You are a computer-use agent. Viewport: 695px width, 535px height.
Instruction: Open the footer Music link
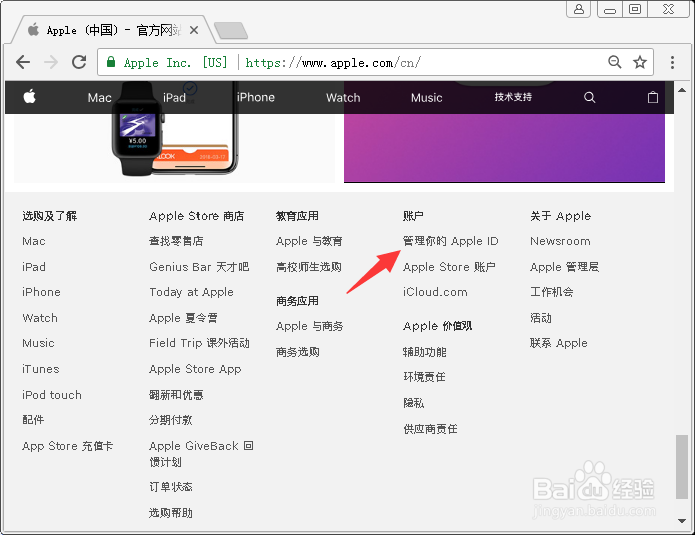(38, 343)
